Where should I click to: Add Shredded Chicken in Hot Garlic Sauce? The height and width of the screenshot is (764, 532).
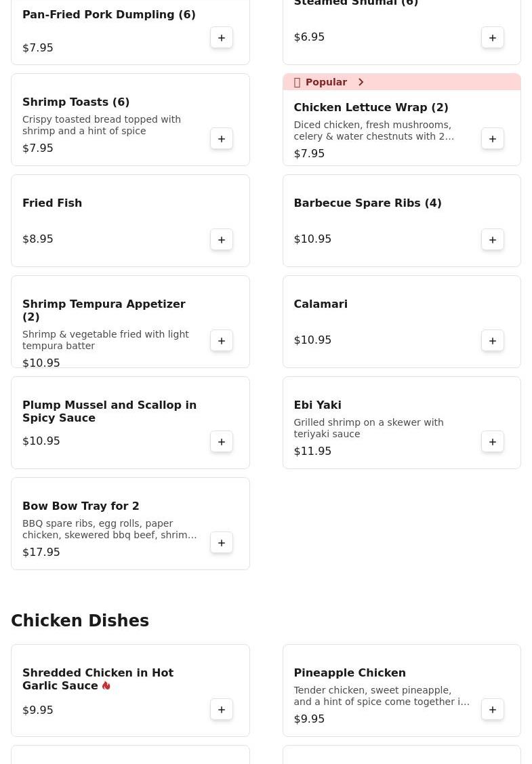(x=222, y=710)
